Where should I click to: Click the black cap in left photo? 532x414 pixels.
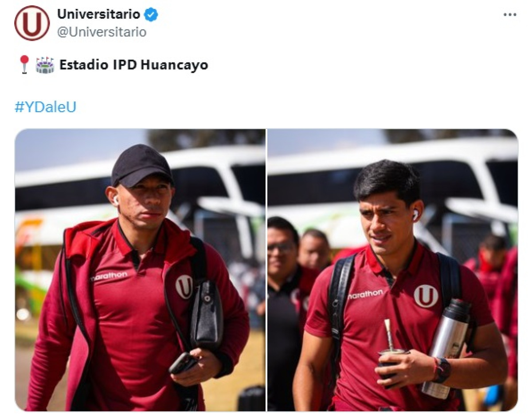pos(141,165)
